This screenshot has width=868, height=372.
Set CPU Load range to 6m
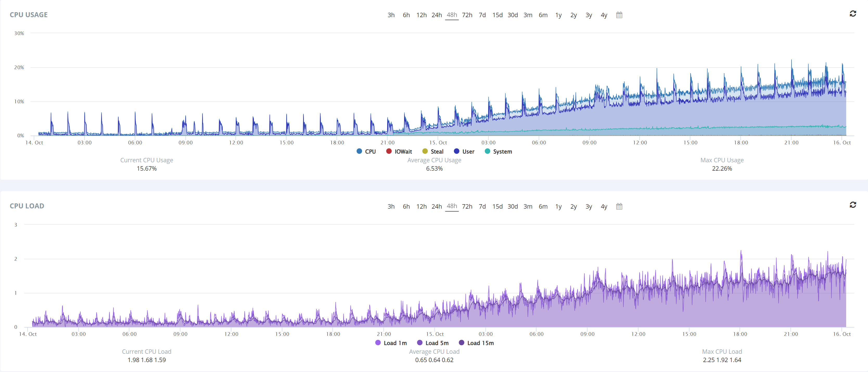coord(543,206)
